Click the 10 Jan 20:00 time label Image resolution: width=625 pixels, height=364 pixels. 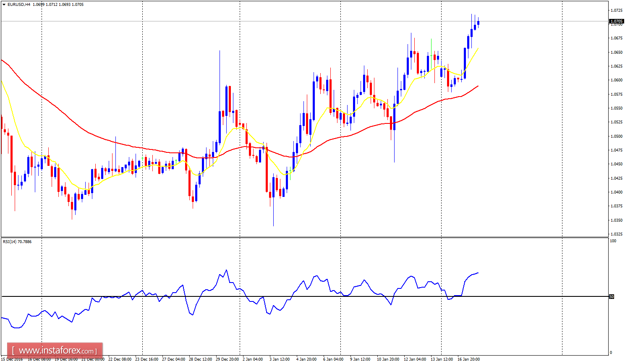click(388, 359)
